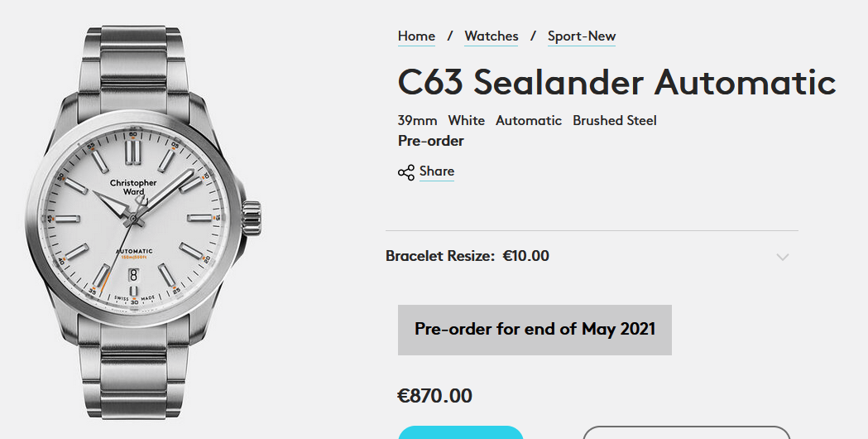
Task: Open the Share link
Action: [x=436, y=171]
